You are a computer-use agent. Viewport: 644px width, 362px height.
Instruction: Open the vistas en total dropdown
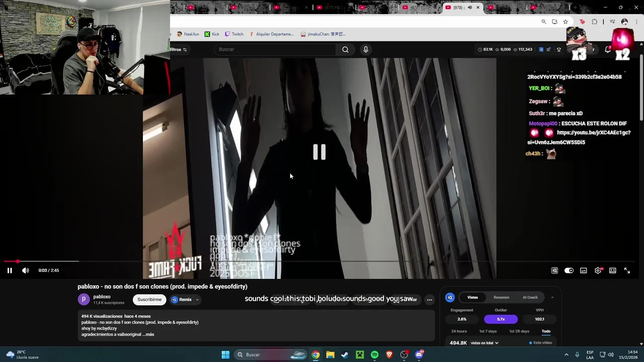[x=485, y=343]
